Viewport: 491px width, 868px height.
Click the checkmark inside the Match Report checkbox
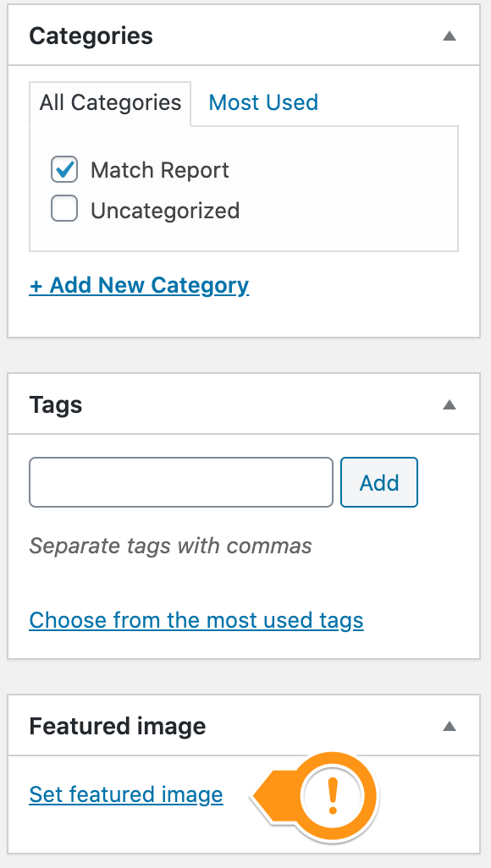(64, 170)
